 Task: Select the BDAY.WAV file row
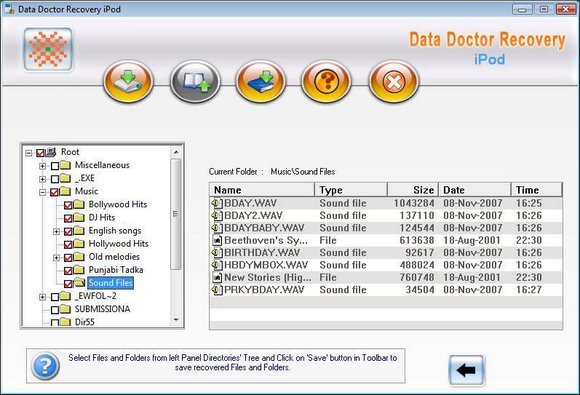[386, 203]
